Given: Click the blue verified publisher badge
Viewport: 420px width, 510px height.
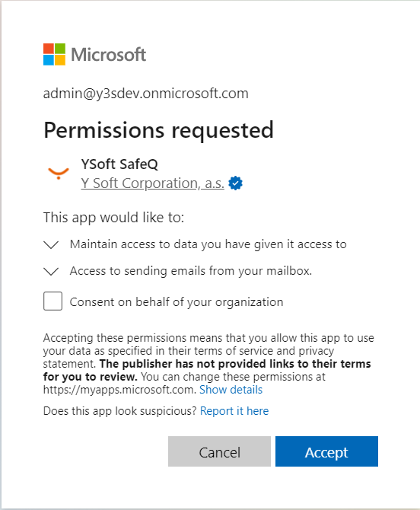Looking at the screenshot, I should 235,183.
